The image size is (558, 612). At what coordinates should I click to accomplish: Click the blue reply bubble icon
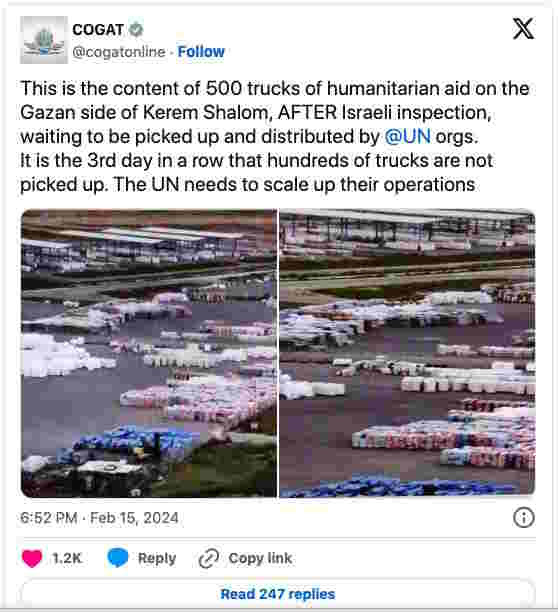point(117,557)
